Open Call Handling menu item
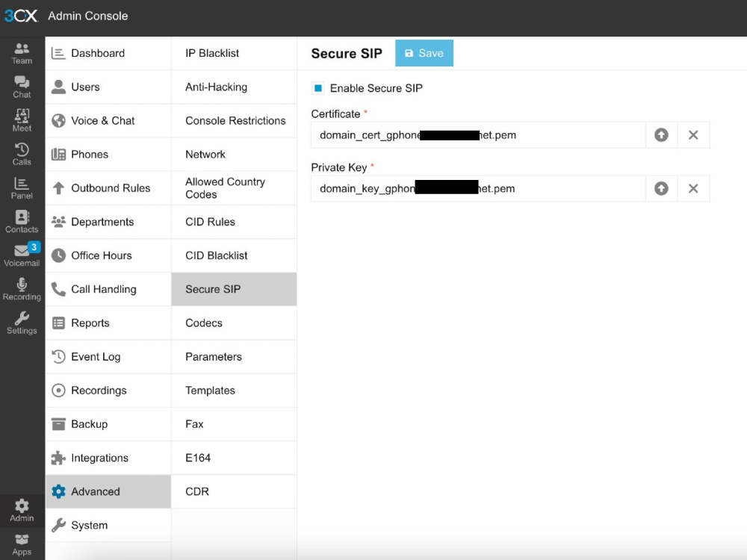Screen dimensions: 747x560 click(x=108, y=289)
